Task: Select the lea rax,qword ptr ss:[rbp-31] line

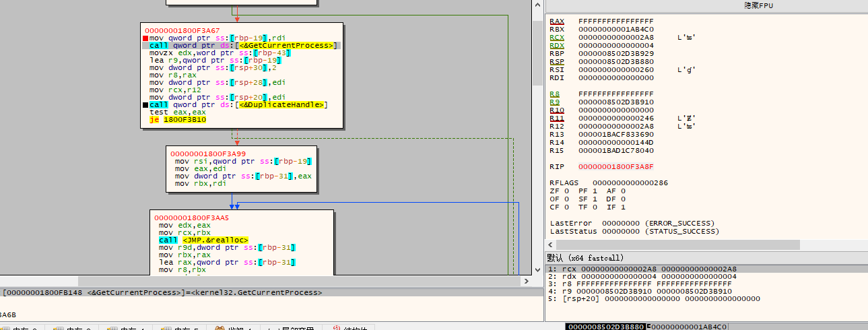Action: point(228,263)
